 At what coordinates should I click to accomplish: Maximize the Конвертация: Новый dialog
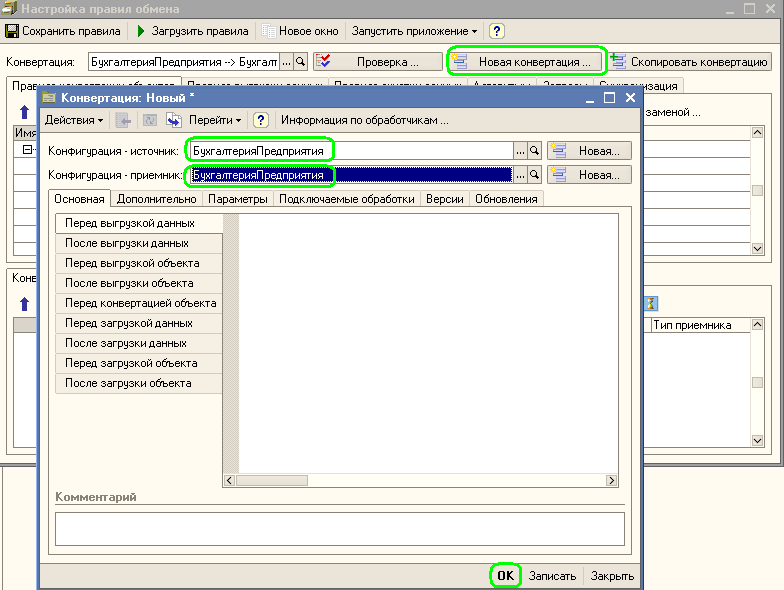tap(610, 98)
